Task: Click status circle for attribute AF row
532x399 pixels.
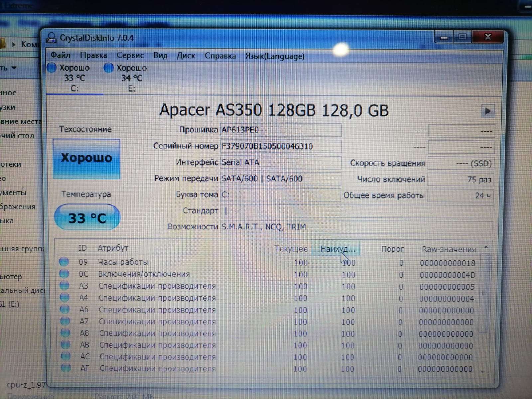Action: click(x=66, y=368)
